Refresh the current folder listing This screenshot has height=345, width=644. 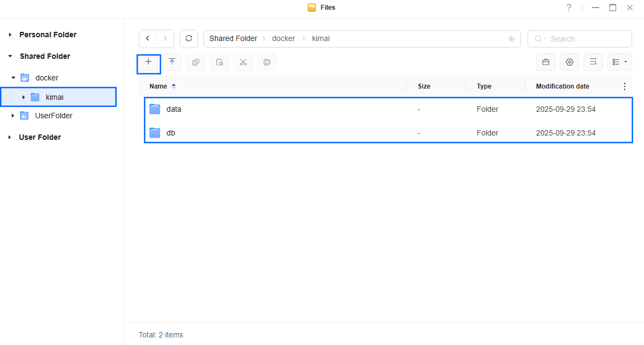189,39
